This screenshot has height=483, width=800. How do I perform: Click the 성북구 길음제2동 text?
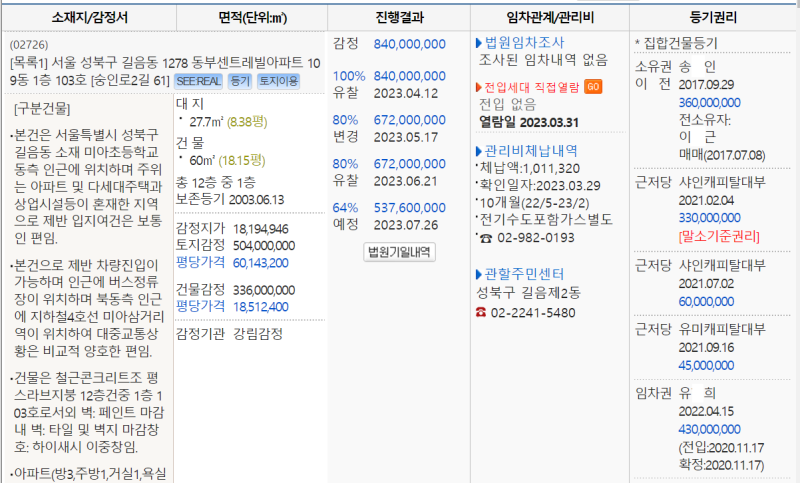click(529, 293)
